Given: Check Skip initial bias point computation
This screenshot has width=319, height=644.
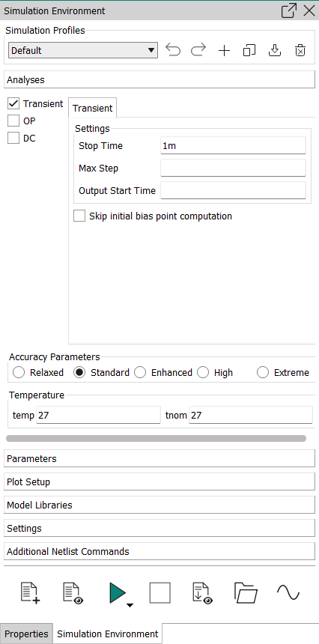Looking at the screenshot, I should [79, 216].
